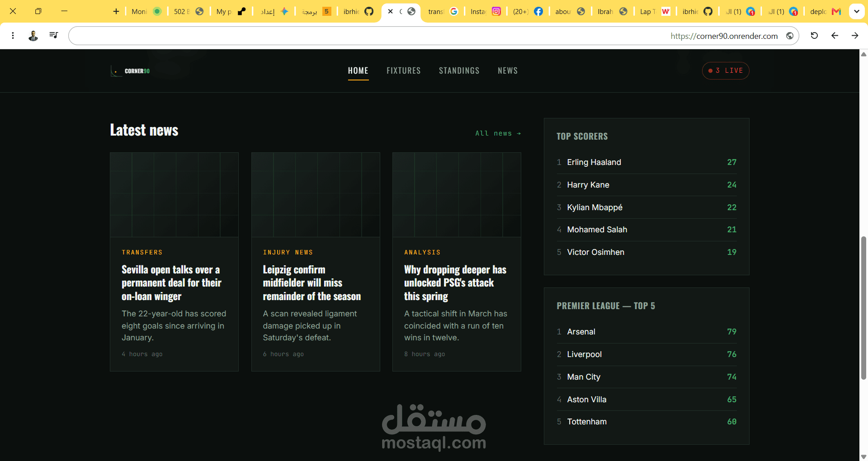Open the Analysis article thumbnail image

tap(457, 195)
